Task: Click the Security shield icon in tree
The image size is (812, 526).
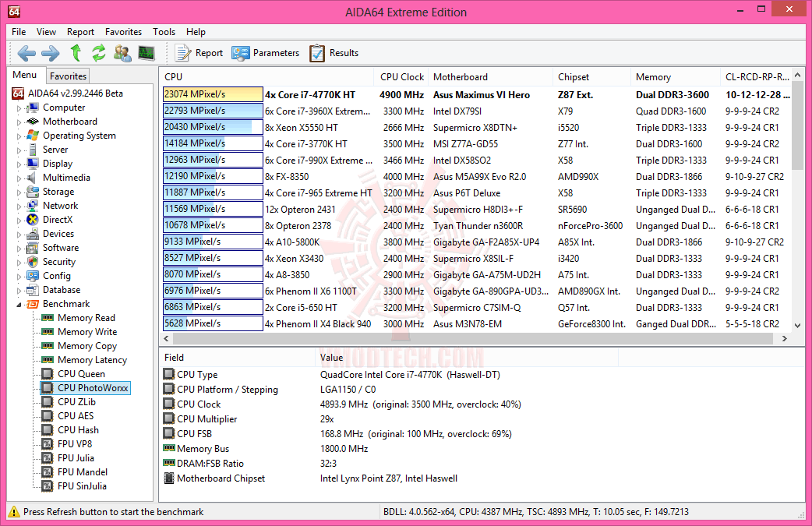Action: coord(34,262)
